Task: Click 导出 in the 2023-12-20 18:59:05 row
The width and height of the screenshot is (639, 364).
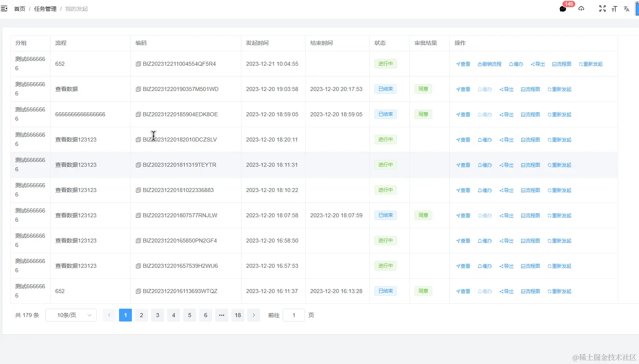Action: coord(506,115)
